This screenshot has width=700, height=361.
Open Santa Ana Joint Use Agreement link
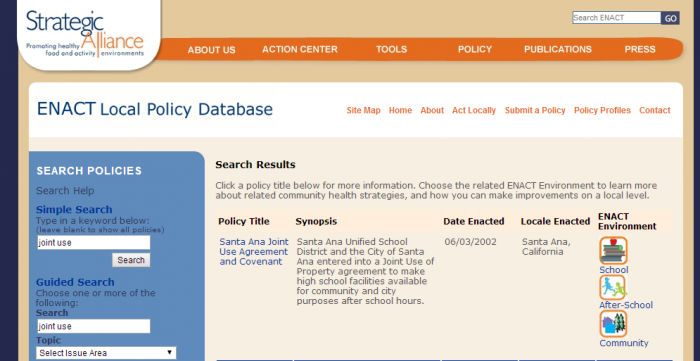click(x=254, y=252)
